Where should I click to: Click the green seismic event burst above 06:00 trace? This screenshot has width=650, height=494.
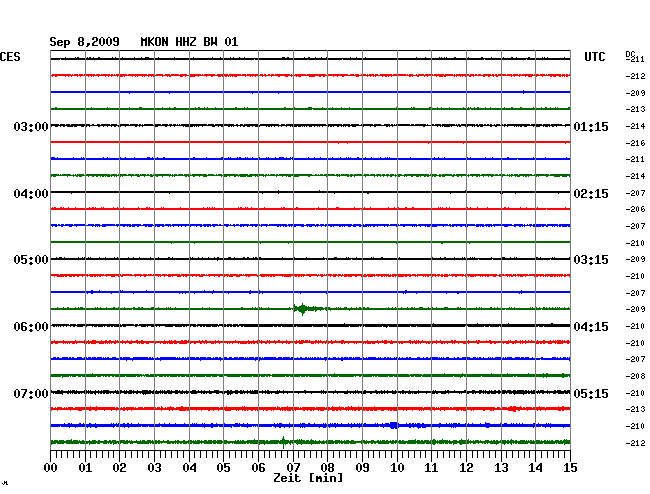[307, 309]
